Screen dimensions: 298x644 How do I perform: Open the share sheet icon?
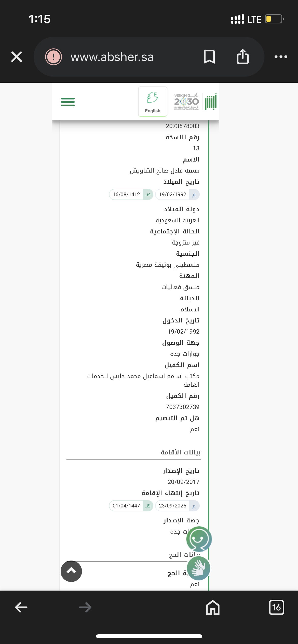coord(243,57)
